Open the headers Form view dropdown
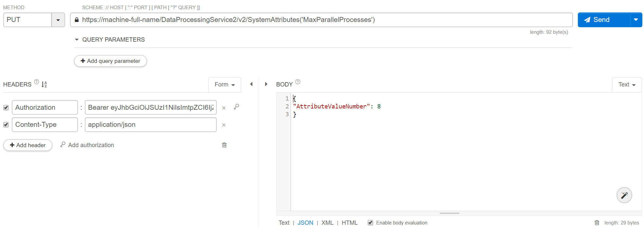This screenshot has height=230, width=644. pos(225,85)
